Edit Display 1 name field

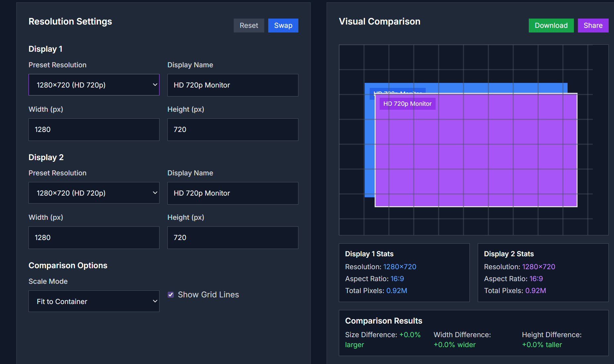[232, 85]
